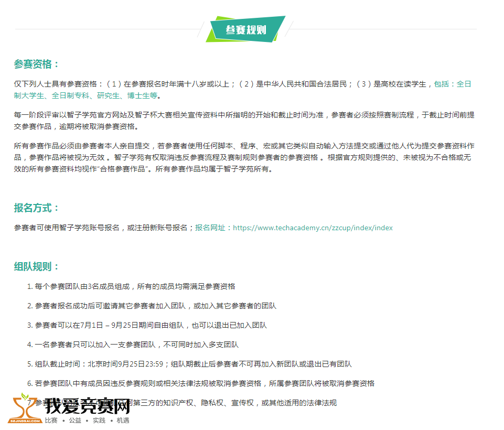Select the 组队规则： heading
The height and width of the screenshot is (430, 504).
coord(36,266)
